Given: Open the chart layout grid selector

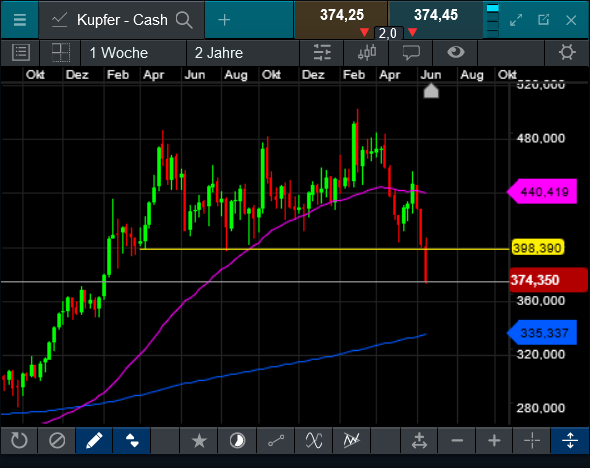Looking at the screenshot, I should [x=61, y=53].
